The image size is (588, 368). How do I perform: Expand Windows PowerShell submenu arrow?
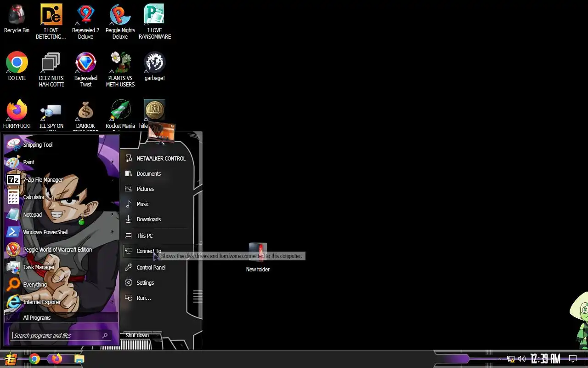(113, 232)
